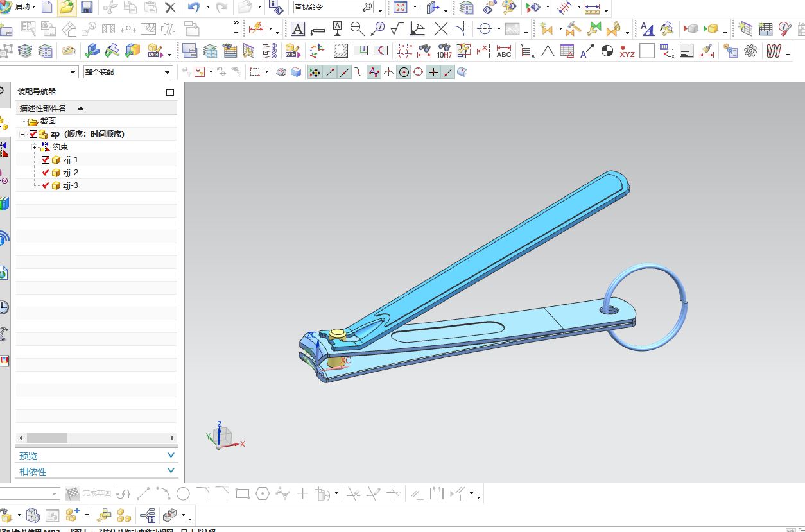Viewport: 805px width, 532px height.
Task: Select the rectangle sketch tool
Action: (x=242, y=493)
